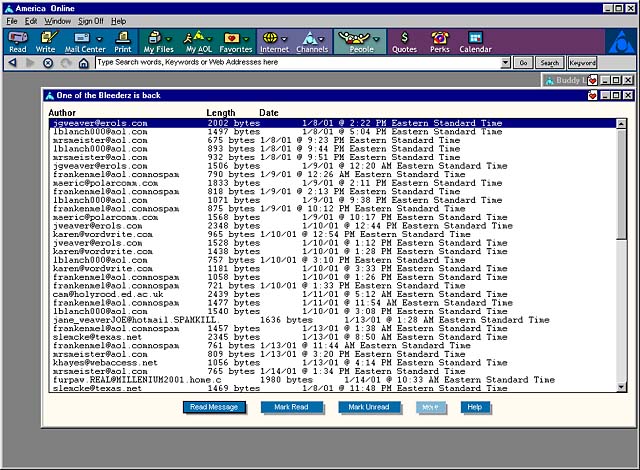Image resolution: width=640 pixels, height=470 pixels.
Task: Select the jgweaver@erols.com 2002 bytes message
Action: tap(332, 123)
